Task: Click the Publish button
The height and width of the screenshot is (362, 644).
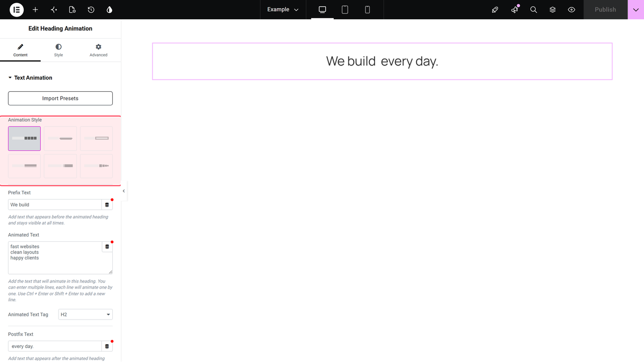Action: point(605,10)
